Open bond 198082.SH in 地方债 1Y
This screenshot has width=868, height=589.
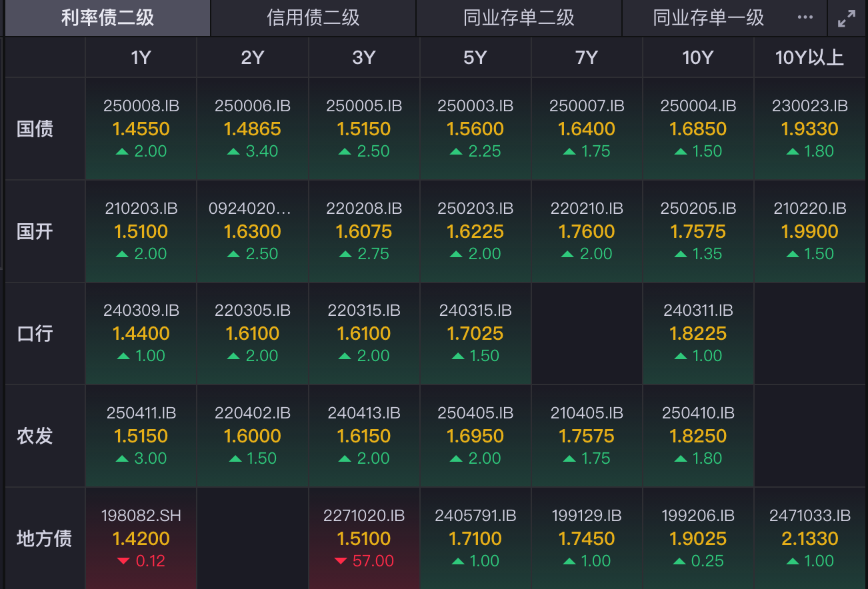141,538
